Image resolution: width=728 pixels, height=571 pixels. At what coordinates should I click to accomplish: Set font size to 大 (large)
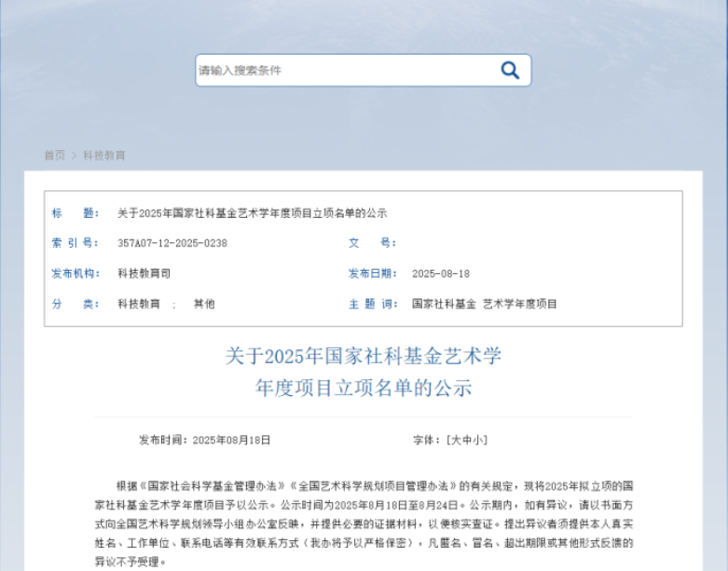[x=455, y=440]
